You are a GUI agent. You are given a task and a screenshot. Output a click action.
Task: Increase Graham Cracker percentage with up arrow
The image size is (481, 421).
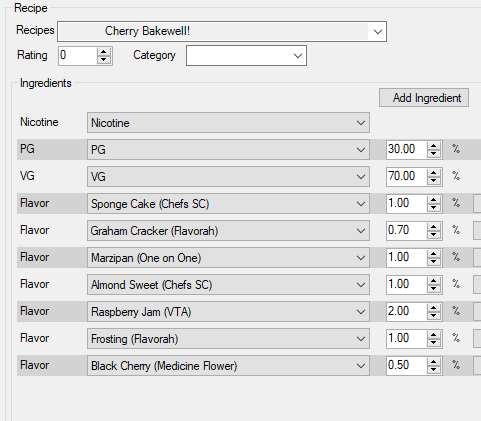[434, 227]
